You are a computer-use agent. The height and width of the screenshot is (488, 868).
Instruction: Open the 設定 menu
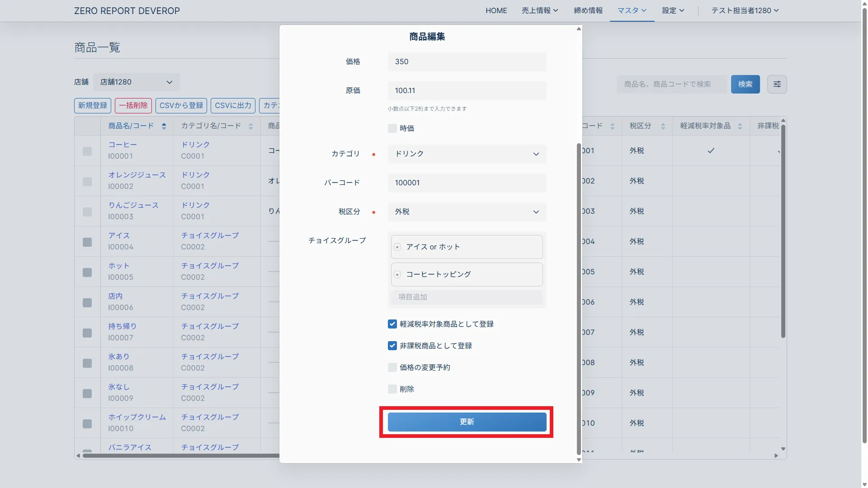coord(673,10)
